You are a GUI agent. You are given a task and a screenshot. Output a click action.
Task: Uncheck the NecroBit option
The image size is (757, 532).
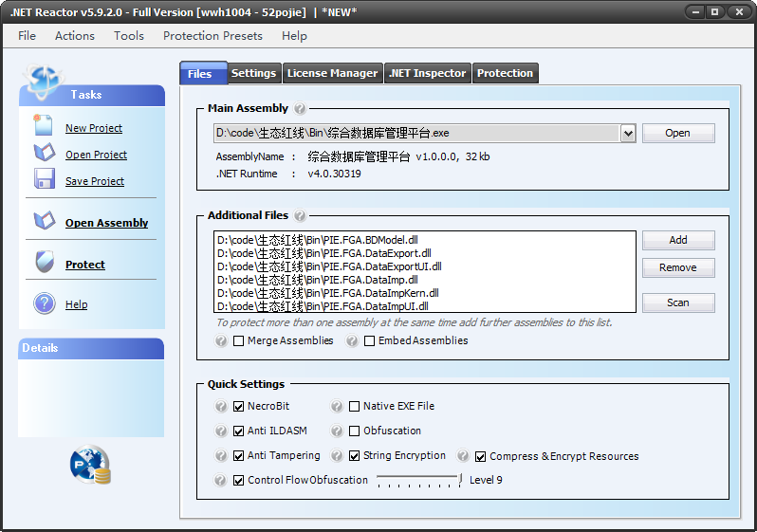238,407
